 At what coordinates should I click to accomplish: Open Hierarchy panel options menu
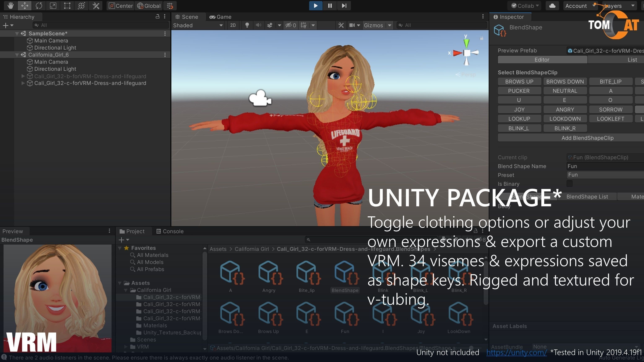[x=165, y=17]
